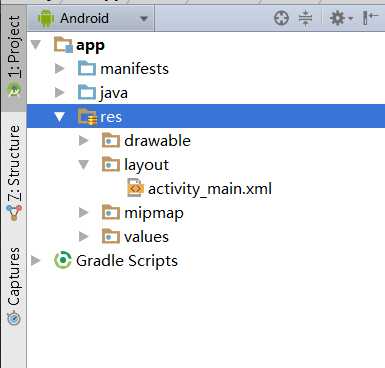Select the Gradle Scripts label
This screenshot has height=368, width=385.
click(127, 261)
